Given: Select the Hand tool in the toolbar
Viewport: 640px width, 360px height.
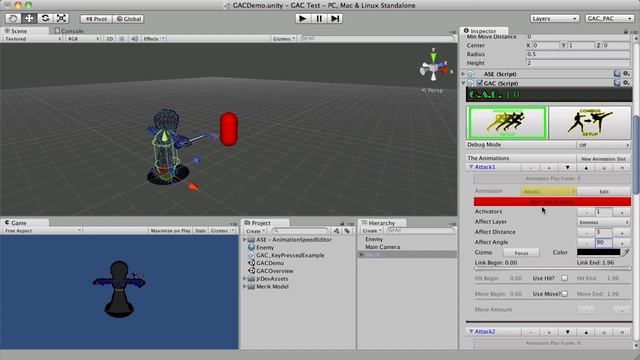Looking at the screenshot, I should point(13,18).
